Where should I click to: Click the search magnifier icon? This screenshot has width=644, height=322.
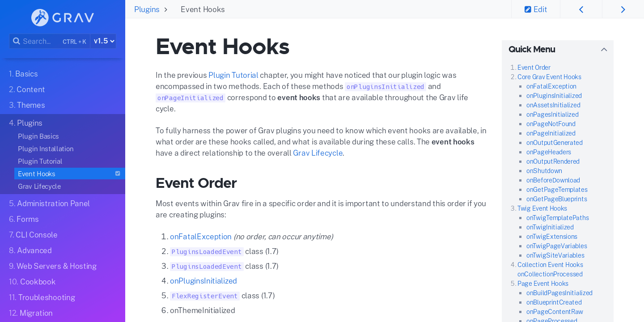(17, 41)
